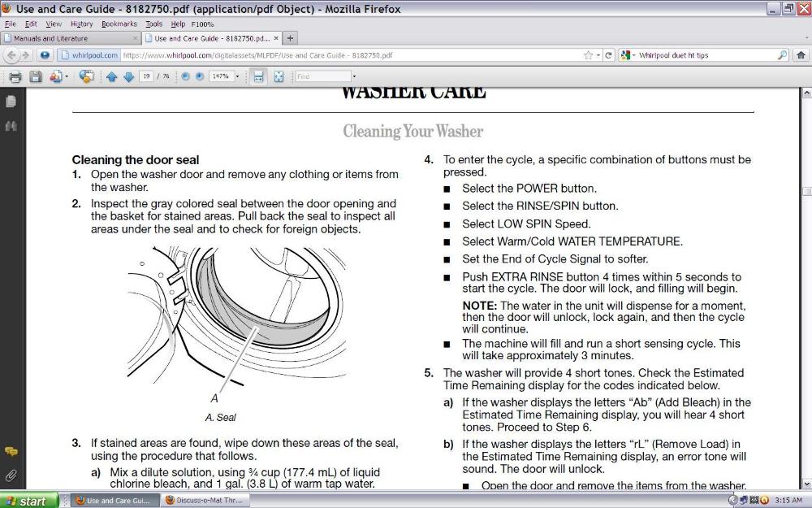Click the orange system tray icon

click(764, 501)
